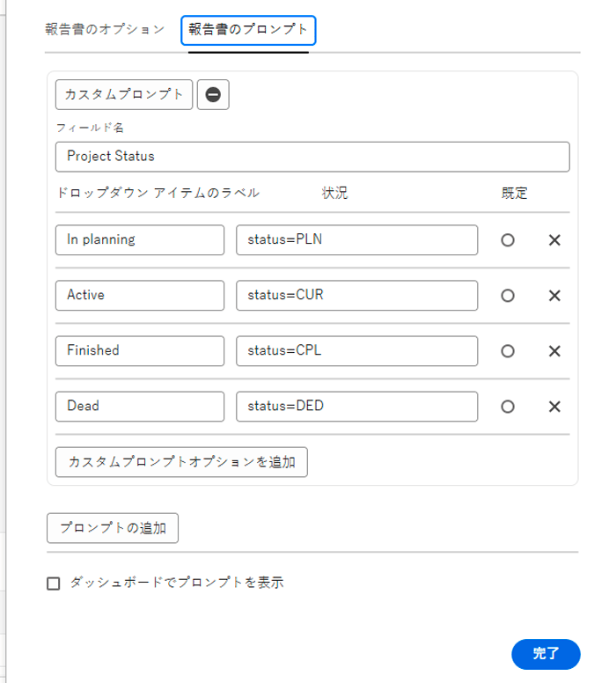This screenshot has height=683, width=616.
Task: Click カスタムプロンプトオプションを追加 button
Action: (181, 461)
